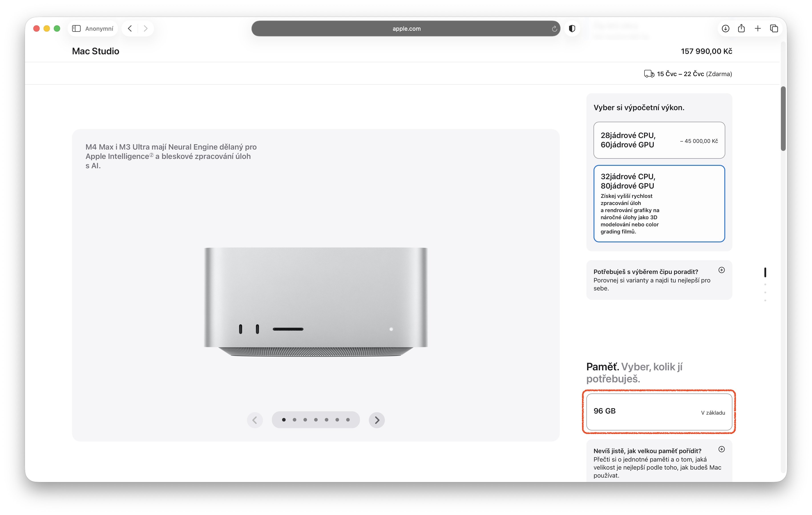Click the "Anonymní" private browsing label
Image resolution: width=812 pixels, height=515 pixels.
(99, 29)
